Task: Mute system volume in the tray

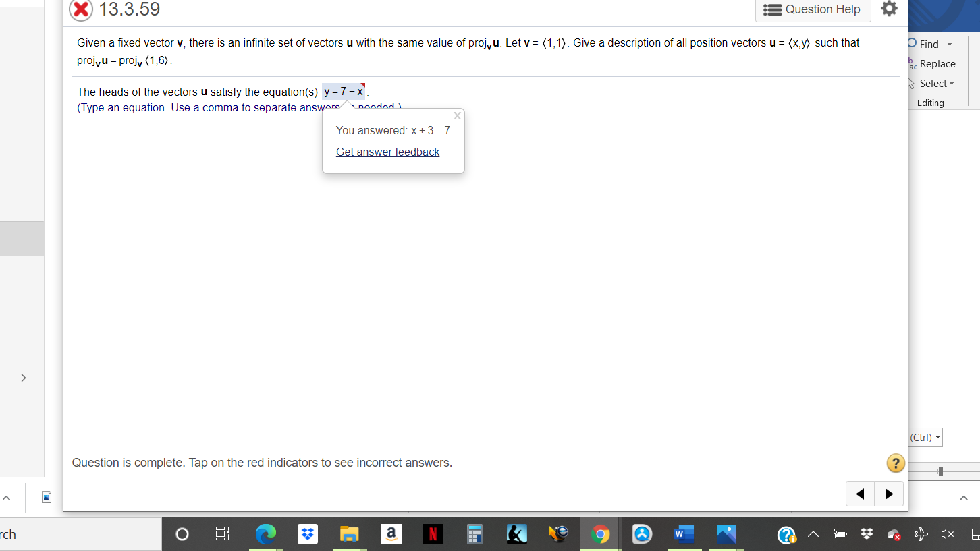Action: [948, 533]
